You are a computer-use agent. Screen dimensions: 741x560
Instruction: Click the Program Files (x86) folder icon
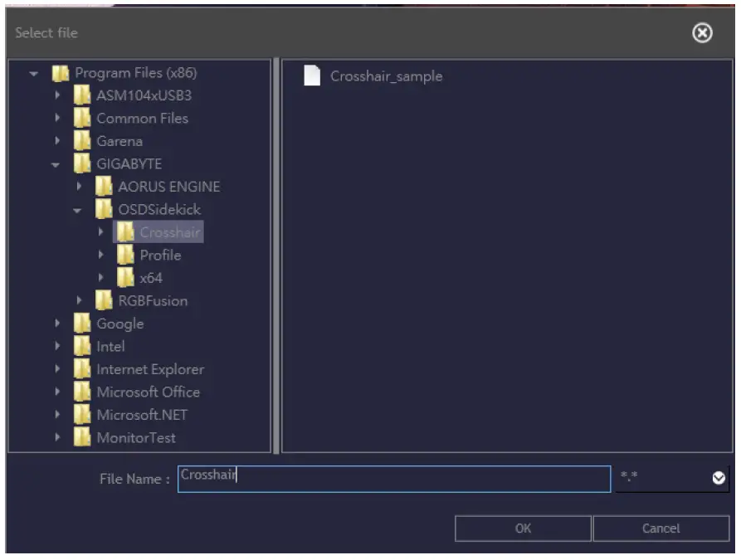click(61, 73)
